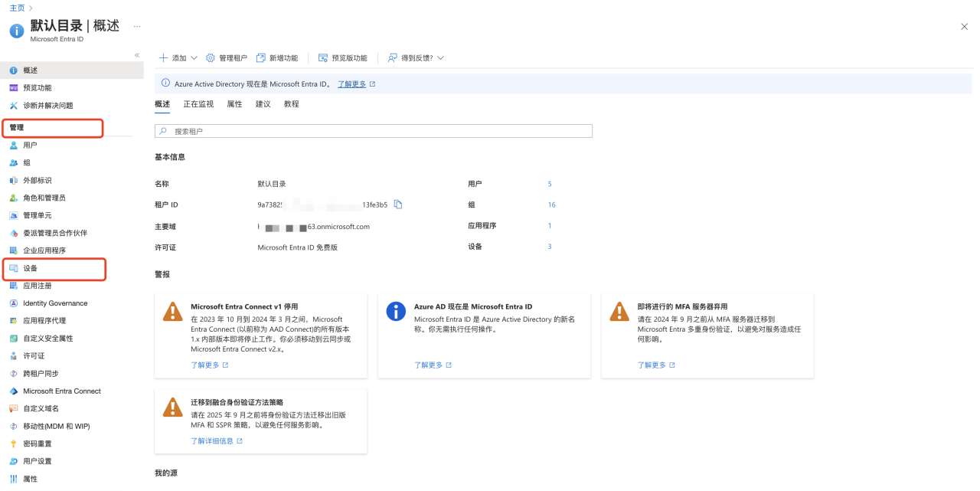Focus the 搜索租户 search box

click(x=374, y=132)
